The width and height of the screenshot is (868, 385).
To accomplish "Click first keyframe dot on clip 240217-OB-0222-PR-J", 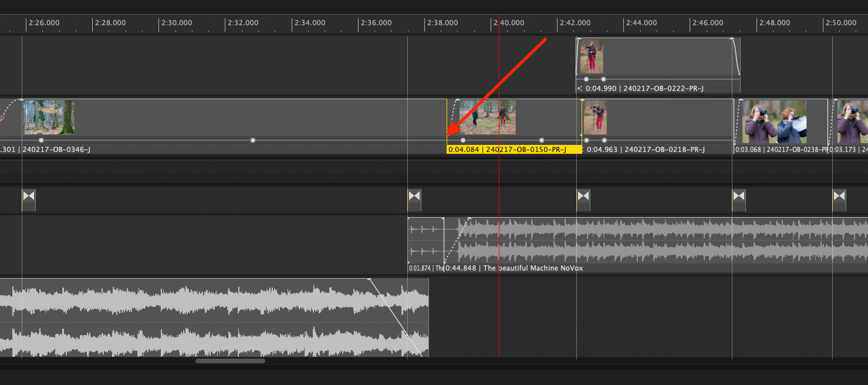I will (x=586, y=79).
